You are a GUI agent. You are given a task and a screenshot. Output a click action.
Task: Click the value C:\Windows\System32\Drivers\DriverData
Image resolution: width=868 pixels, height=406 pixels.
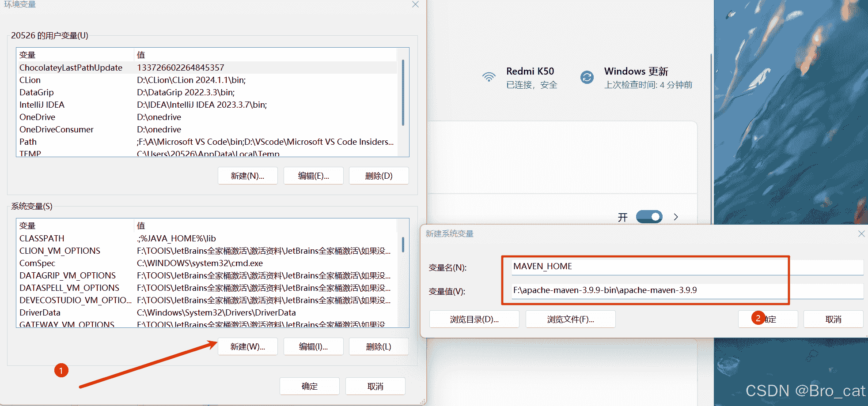[x=216, y=312]
